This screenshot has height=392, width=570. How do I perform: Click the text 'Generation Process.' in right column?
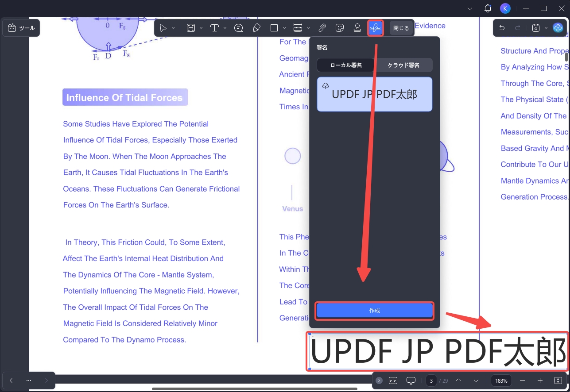pos(535,197)
